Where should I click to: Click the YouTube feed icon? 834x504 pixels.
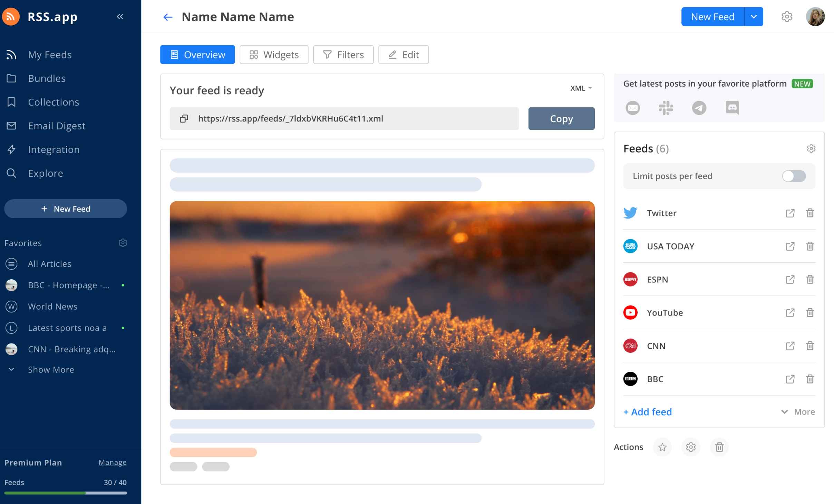(631, 312)
